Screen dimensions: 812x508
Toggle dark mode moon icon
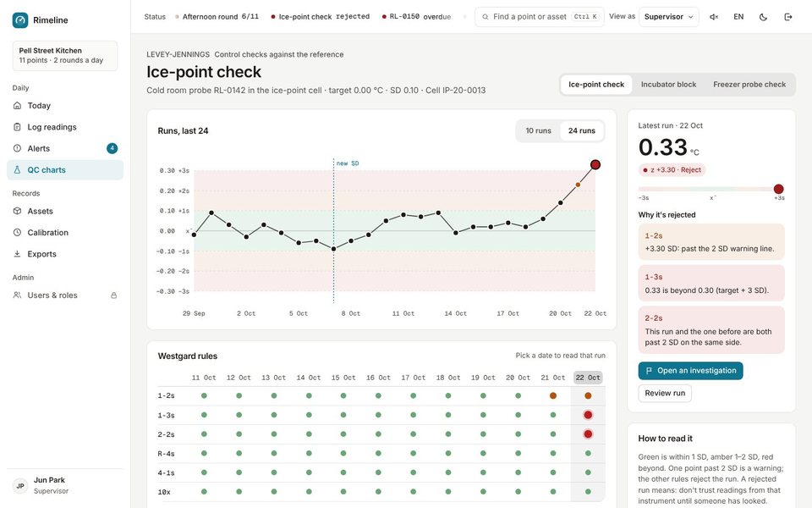coord(763,17)
